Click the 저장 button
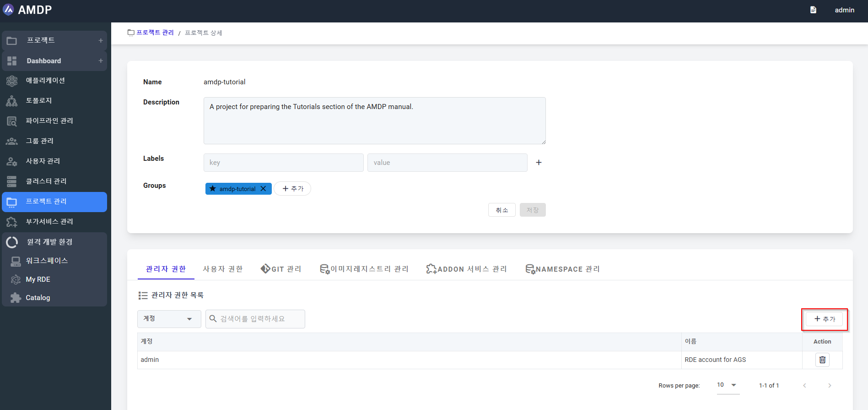This screenshot has width=868, height=410. point(533,210)
